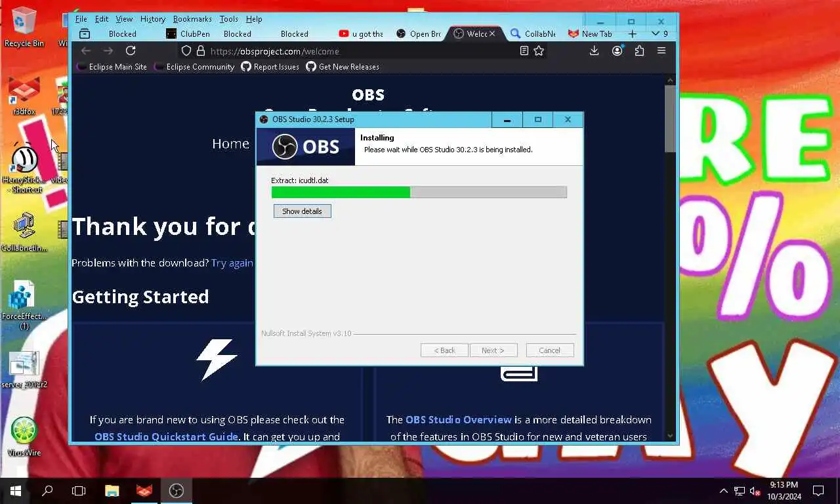Go forward in the browser
Viewport: 840px width, 504px height.
pos(108,51)
